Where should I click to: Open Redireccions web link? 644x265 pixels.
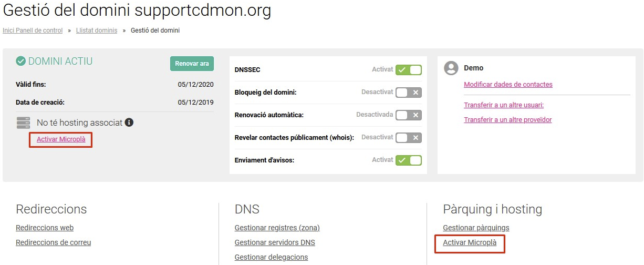click(45, 228)
